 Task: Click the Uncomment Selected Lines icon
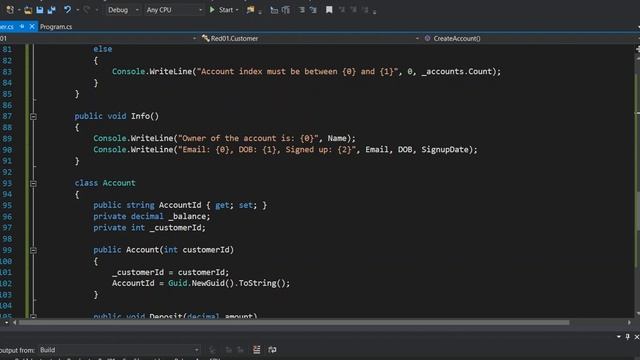[286, 10]
